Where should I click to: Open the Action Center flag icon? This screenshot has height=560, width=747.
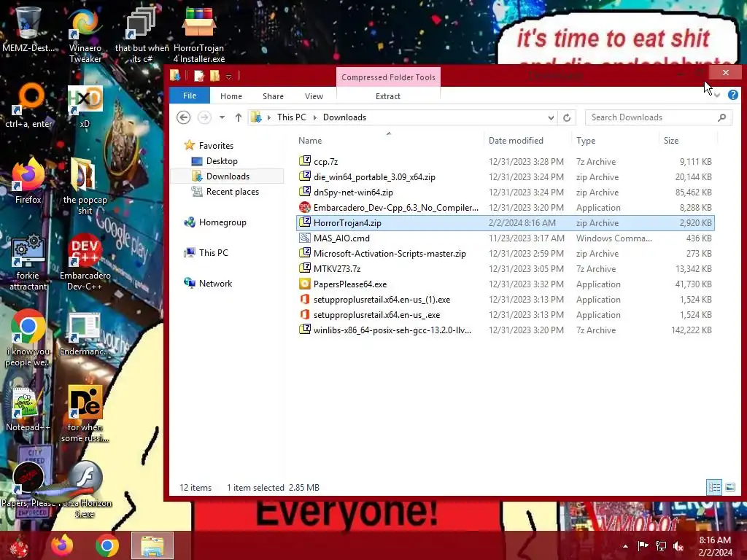point(643,546)
